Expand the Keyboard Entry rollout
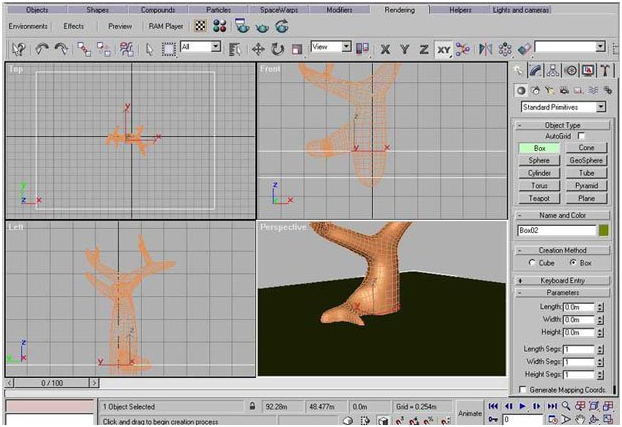Image resolution: width=622 pixels, height=427 pixels. pyautogui.click(x=562, y=281)
